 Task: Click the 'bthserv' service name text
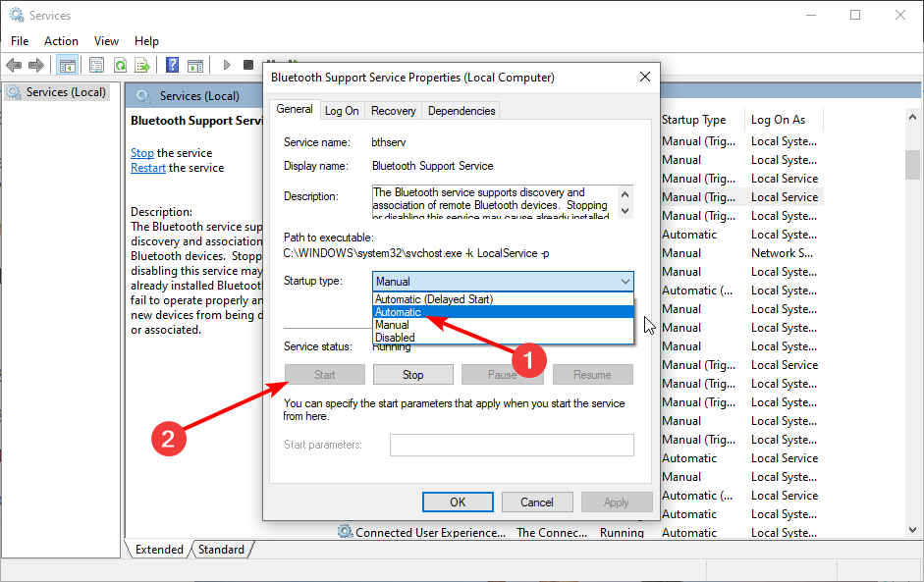(388, 142)
